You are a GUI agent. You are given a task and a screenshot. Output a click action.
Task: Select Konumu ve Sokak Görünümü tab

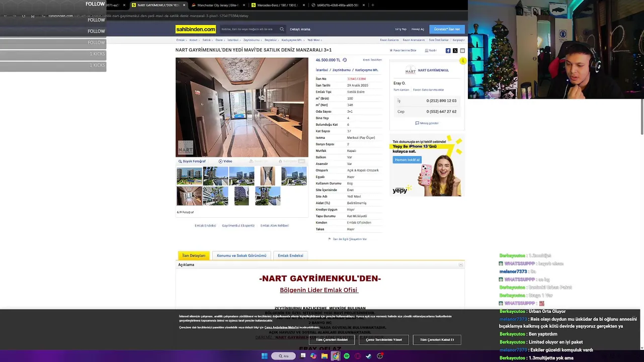(242, 255)
